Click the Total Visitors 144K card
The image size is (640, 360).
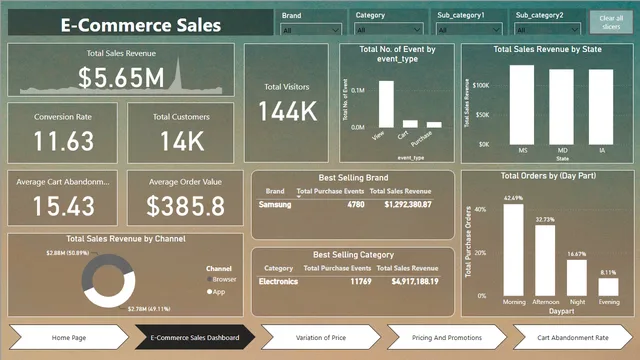[x=287, y=103]
